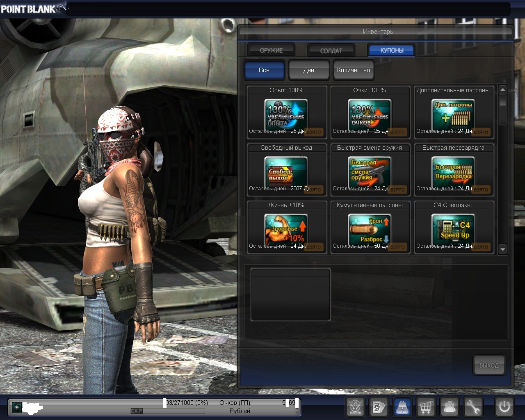Open the PB cards icon
Viewport: 525px width, 420px height.
coord(379,407)
